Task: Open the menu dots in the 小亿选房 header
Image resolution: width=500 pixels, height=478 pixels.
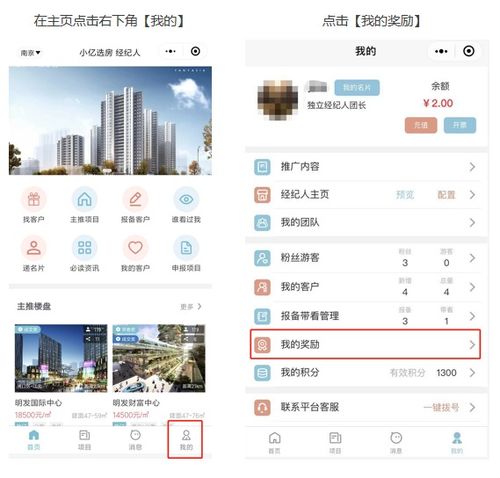Action: pyautogui.click(x=170, y=51)
